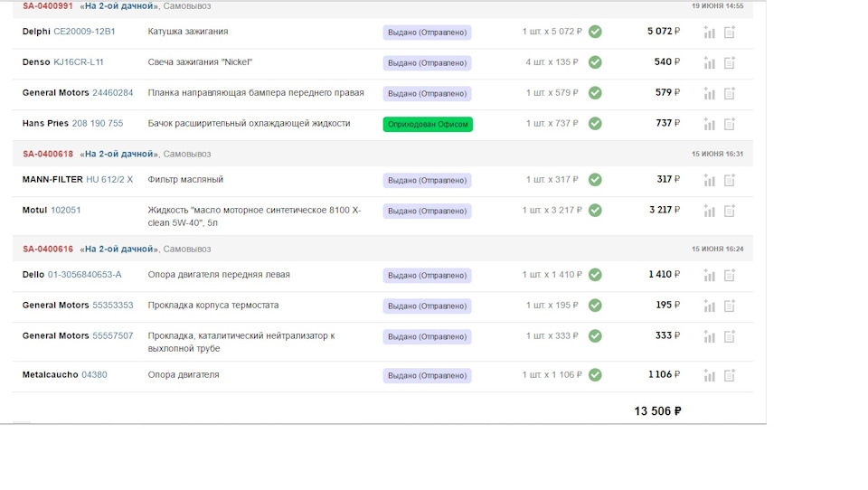This screenshot has height=490, width=868.
Task: Open chart icon for Dello engine mount
Action: tap(710, 275)
